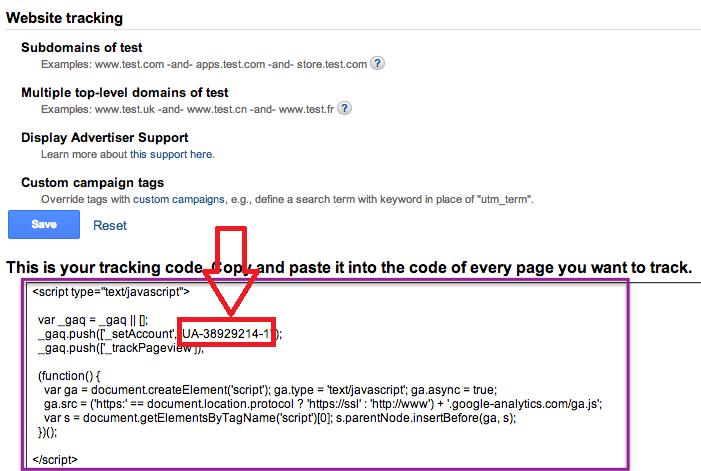The height and width of the screenshot is (471, 701).
Task: Open help icon for Multiple top-level domains
Action: [x=344, y=109]
